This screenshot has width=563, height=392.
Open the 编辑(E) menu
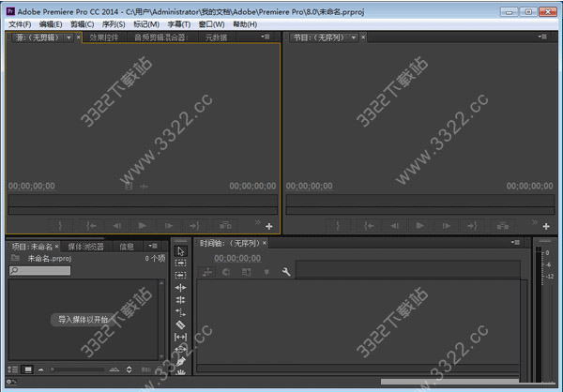click(x=51, y=24)
